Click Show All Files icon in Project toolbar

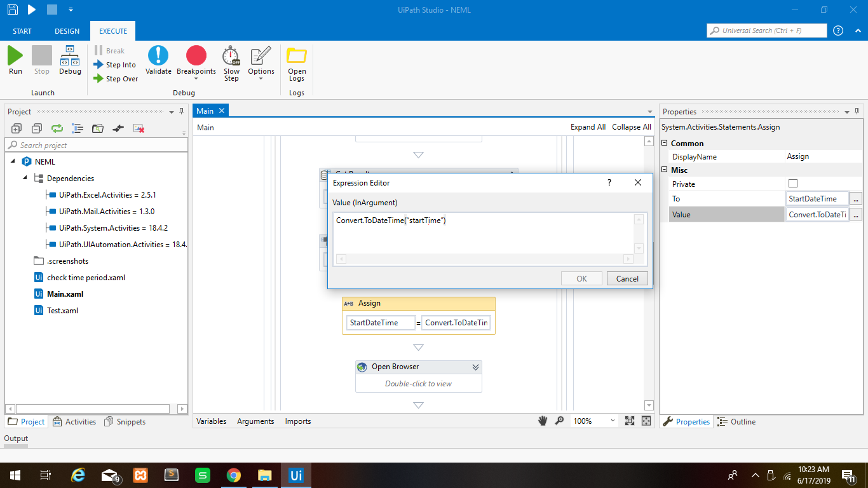78,128
